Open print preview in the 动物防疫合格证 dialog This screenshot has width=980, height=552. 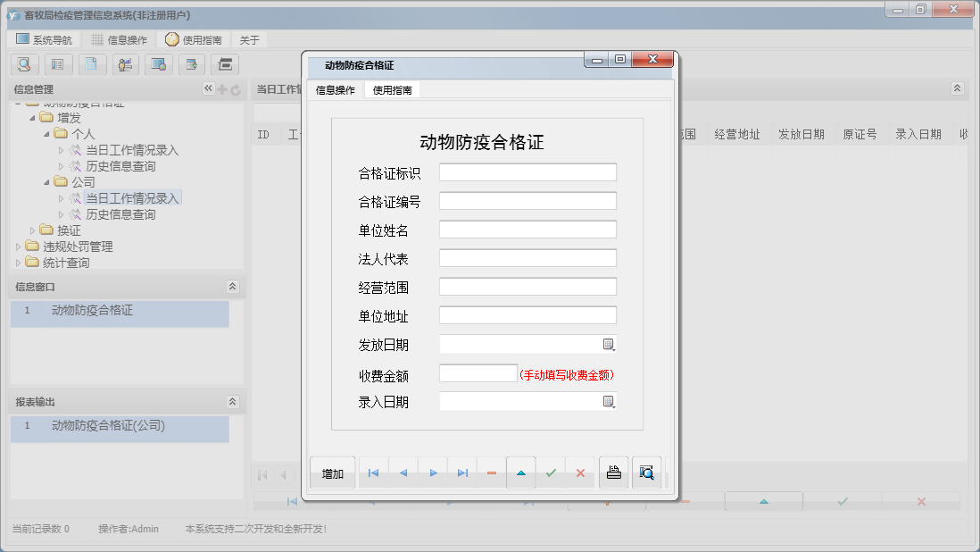pos(646,473)
